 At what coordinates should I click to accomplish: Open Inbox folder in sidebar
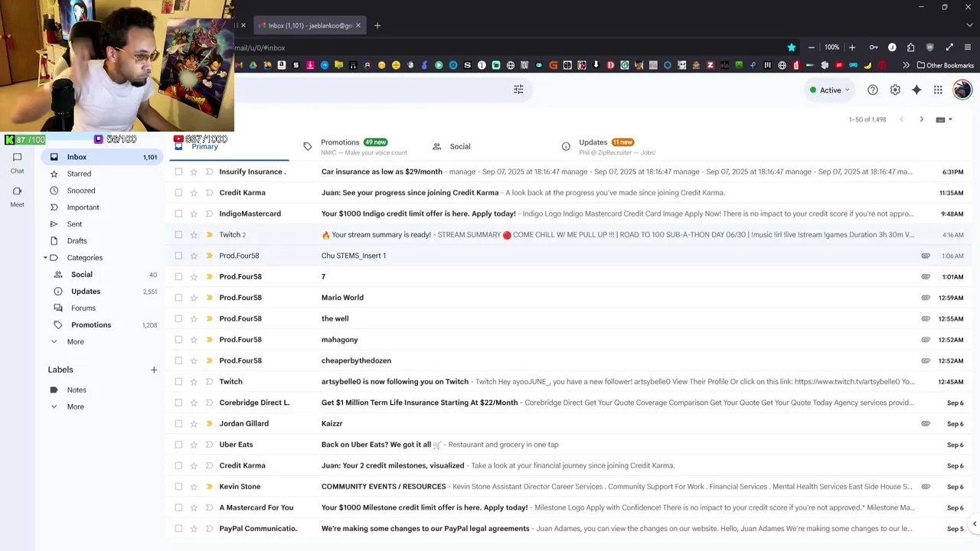tap(101, 157)
